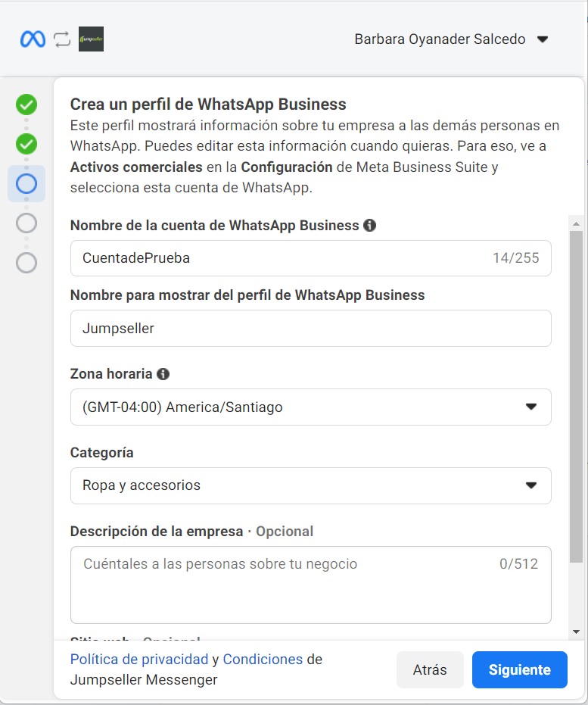Click the scrollbar down arrow

[x=576, y=632]
